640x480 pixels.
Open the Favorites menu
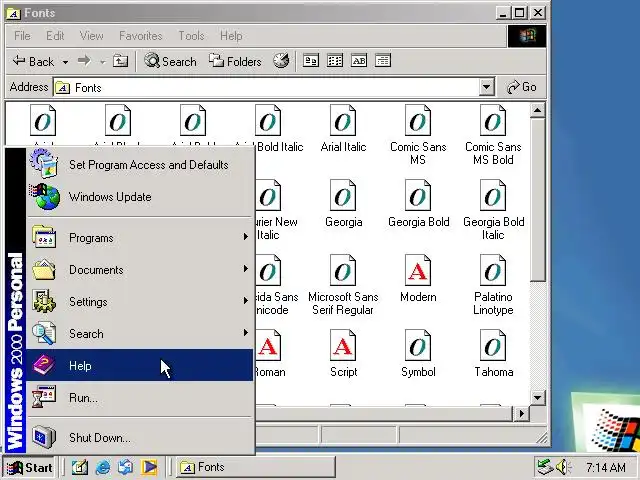click(x=141, y=36)
